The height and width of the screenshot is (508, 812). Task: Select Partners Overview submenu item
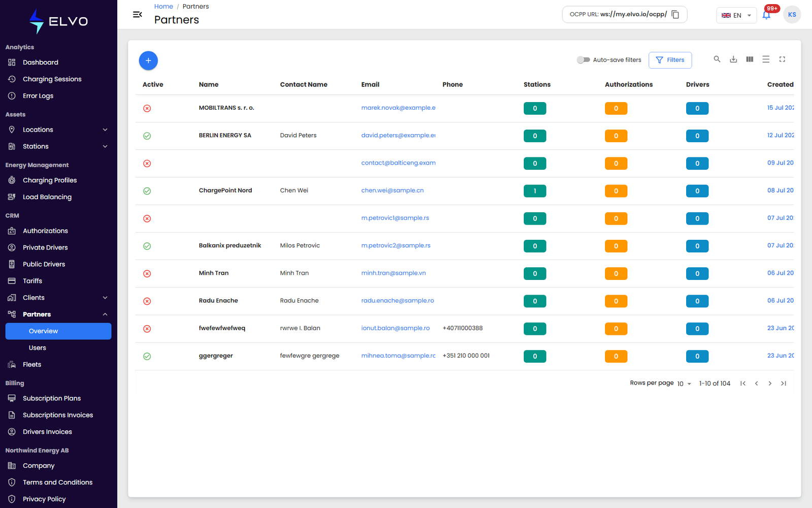(x=58, y=331)
